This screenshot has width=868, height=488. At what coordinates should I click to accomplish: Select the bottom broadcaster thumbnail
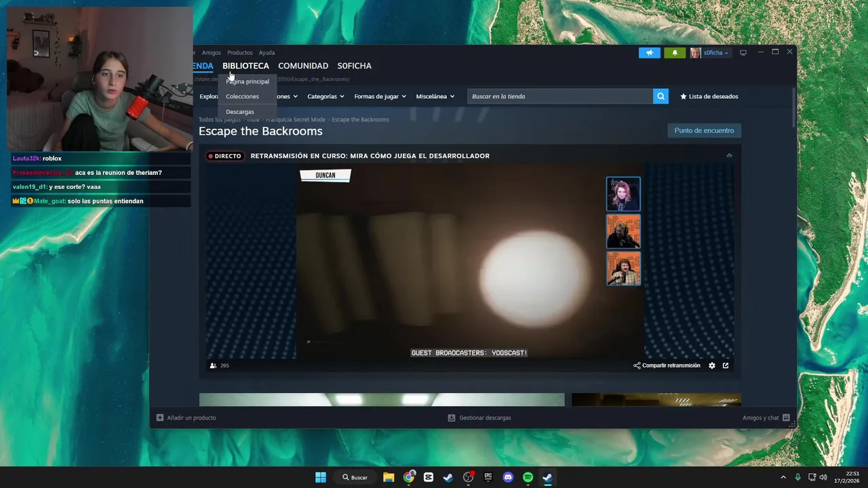[623, 268]
